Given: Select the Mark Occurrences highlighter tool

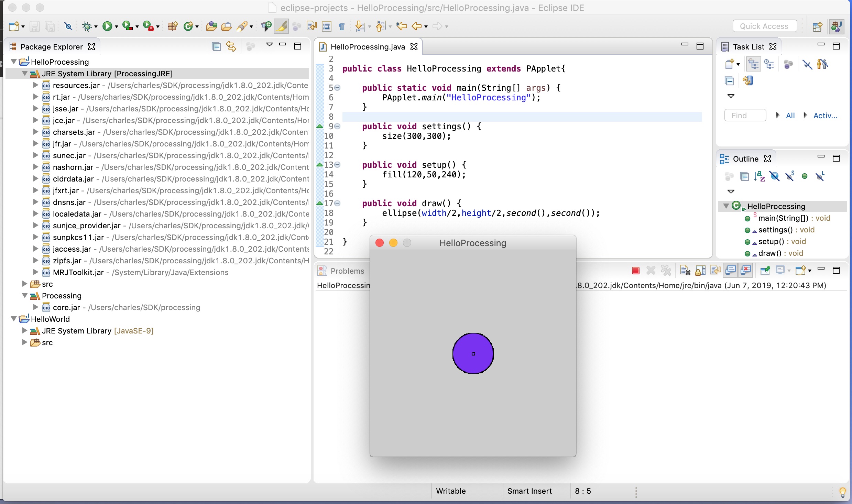Looking at the screenshot, I should (281, 26).
